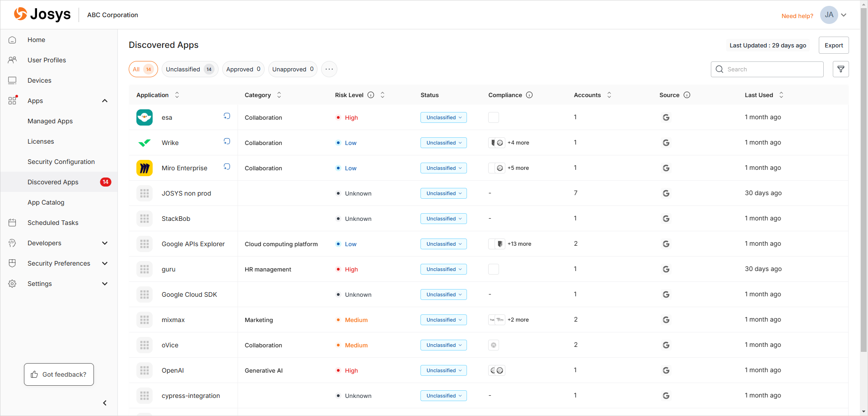The height and width of the screenshot is (416, 868).
Task: Click the Export button
Action: click(834, 45)
